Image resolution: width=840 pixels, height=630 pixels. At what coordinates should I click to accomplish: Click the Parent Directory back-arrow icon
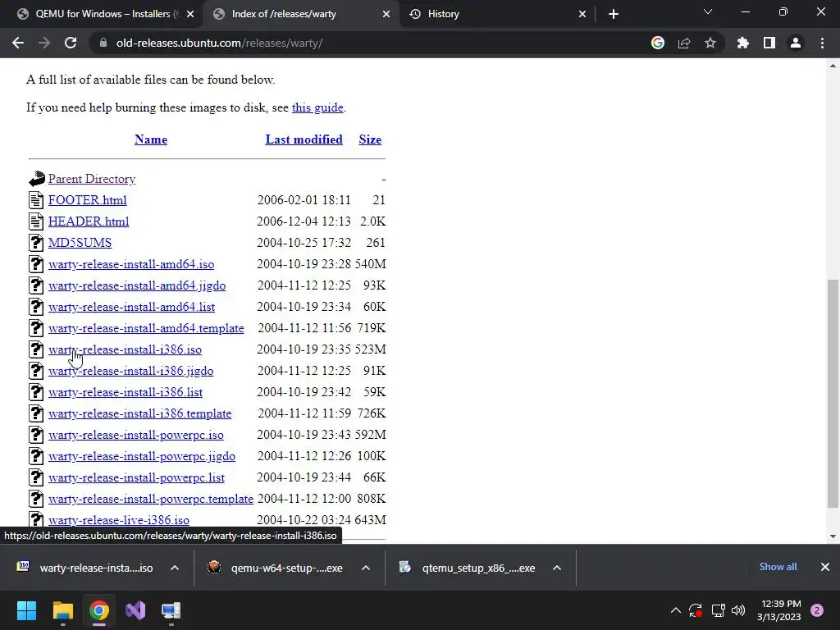(x=36, y=178)
